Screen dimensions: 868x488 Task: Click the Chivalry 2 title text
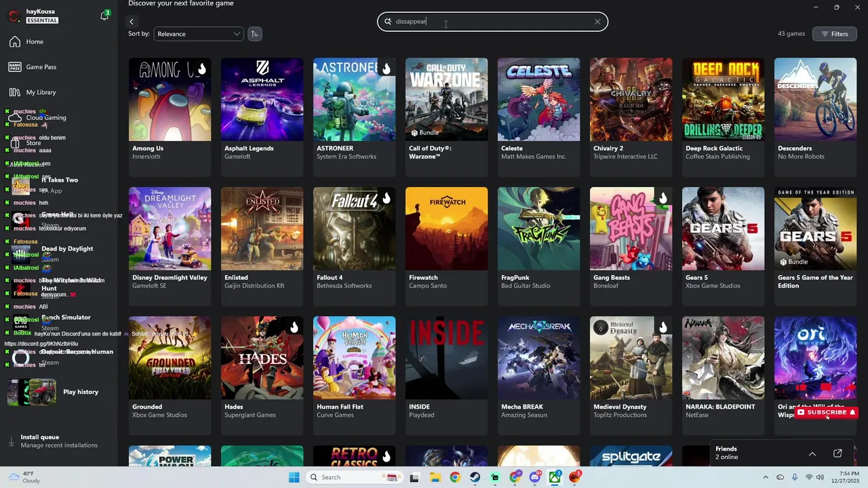tap(608, 148)
